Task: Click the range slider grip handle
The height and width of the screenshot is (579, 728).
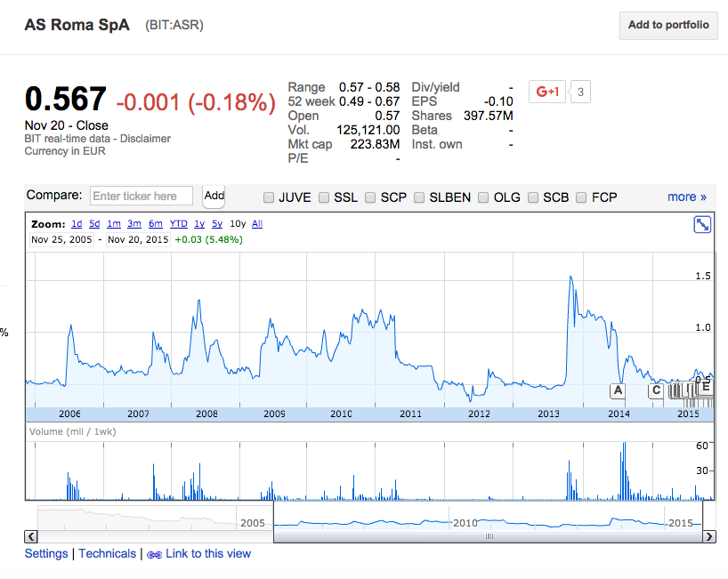Action: [x=489, y=537]
